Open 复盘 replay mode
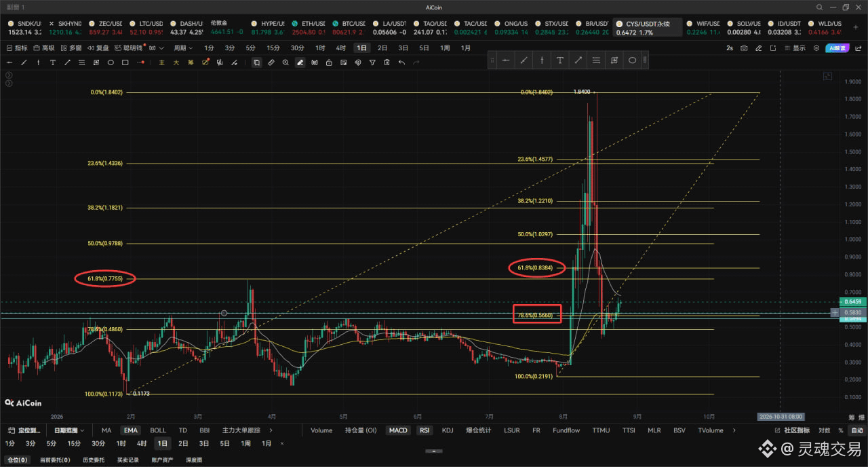Screen dimensions: 868x467 (x=98, y=48)
